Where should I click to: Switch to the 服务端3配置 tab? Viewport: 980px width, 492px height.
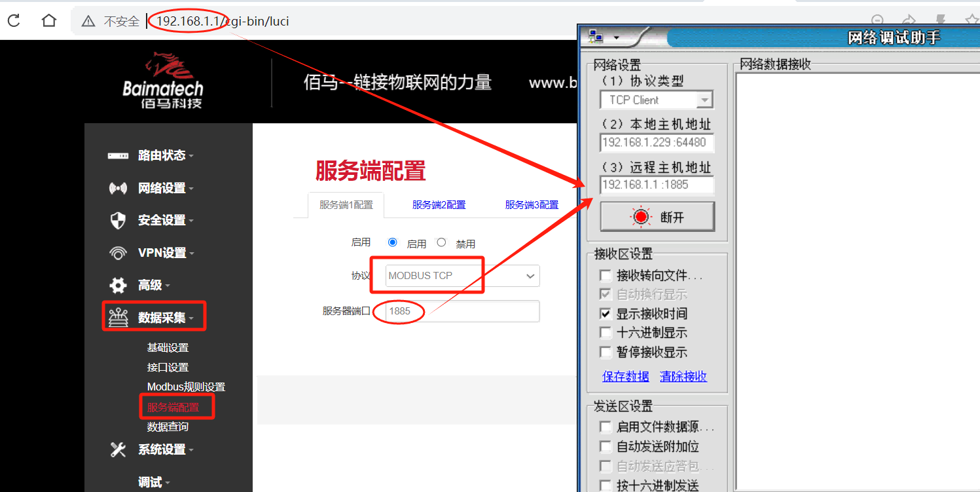click(x=531, y=204)
